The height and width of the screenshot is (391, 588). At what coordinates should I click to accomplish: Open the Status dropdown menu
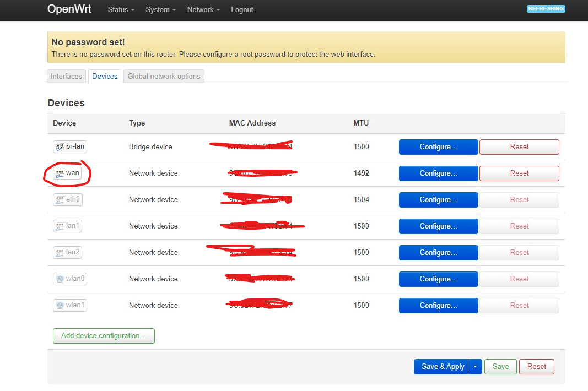[x=121, y=10]
